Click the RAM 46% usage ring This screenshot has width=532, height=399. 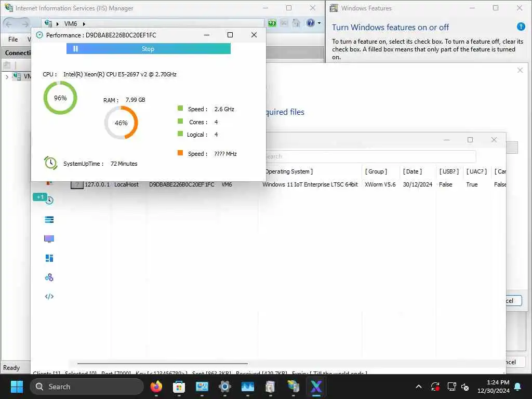click(x=121, y=123)
